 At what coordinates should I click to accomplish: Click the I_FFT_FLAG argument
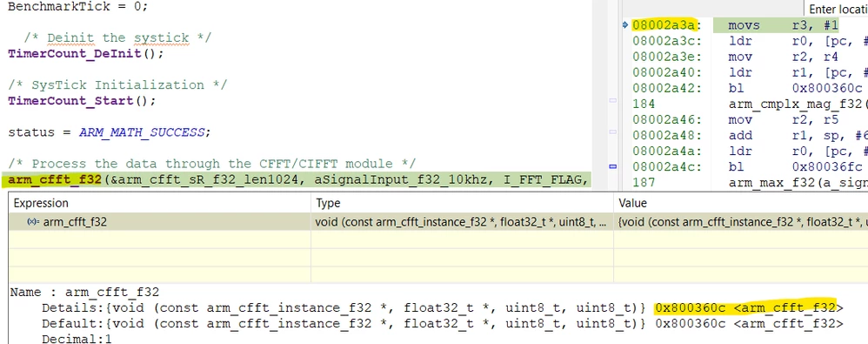pyautogui.click(x=541, y=180)
